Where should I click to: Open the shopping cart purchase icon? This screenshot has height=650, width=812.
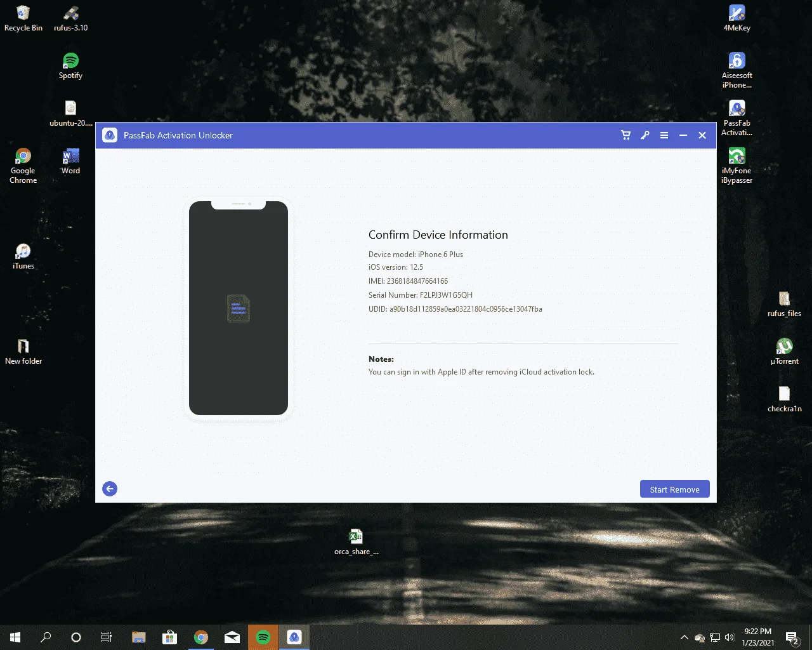[x=626, y=135]
